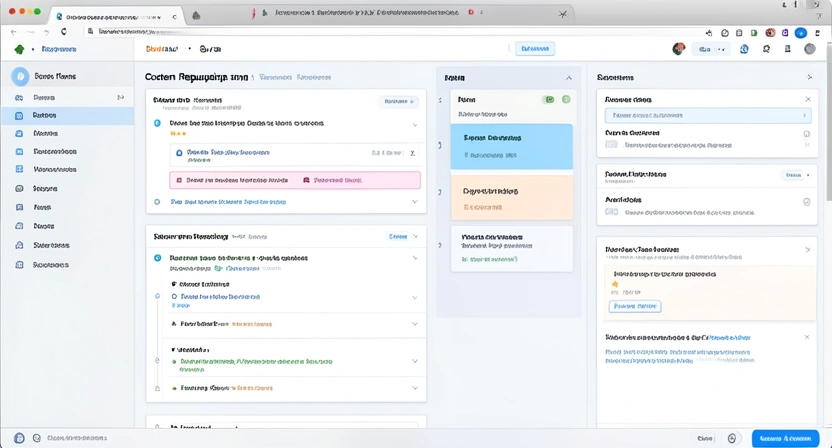Toggle the green pill switch in the middle panel

549,99
